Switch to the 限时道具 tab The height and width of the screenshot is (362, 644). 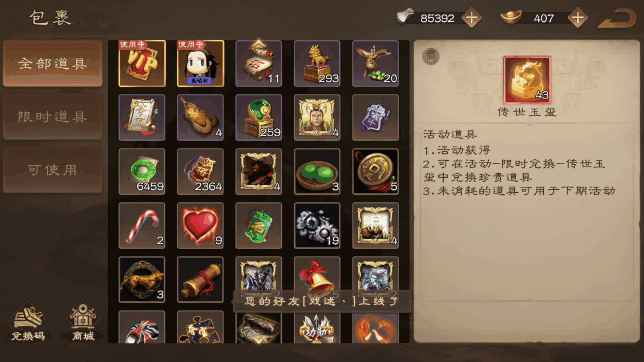pos(53,117)
